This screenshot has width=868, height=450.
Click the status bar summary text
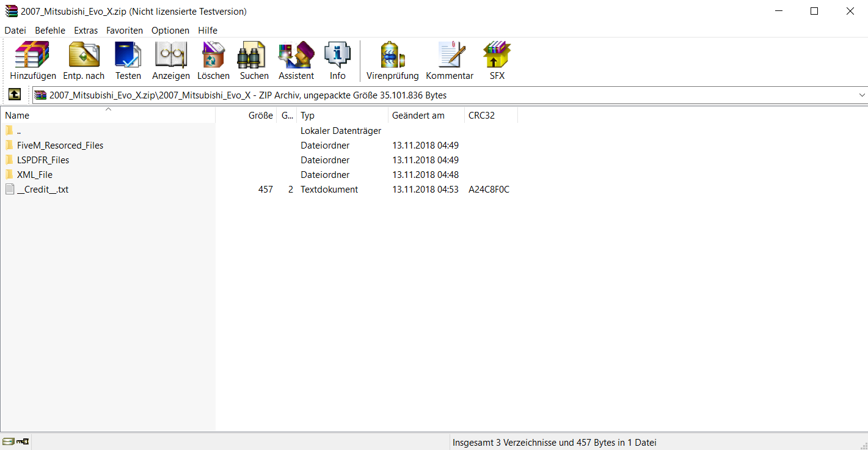[554, 442]
